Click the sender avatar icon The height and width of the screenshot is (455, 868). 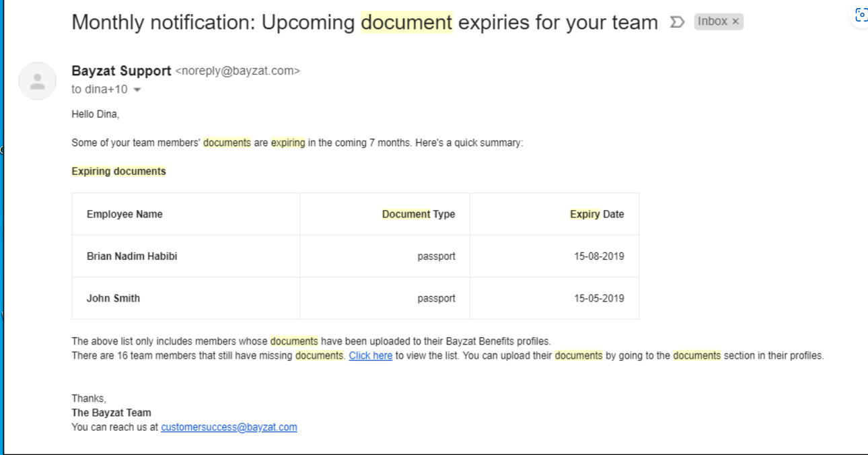(36, 81)
